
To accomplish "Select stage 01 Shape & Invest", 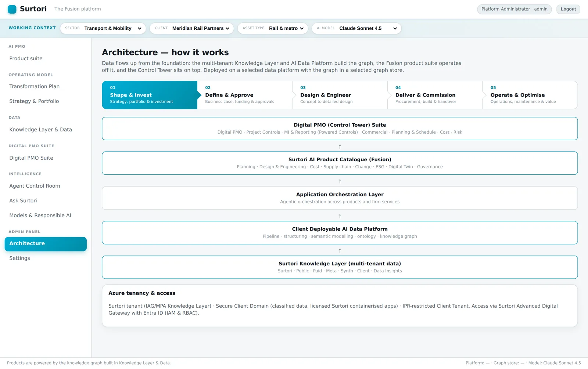I will point(150,95).
